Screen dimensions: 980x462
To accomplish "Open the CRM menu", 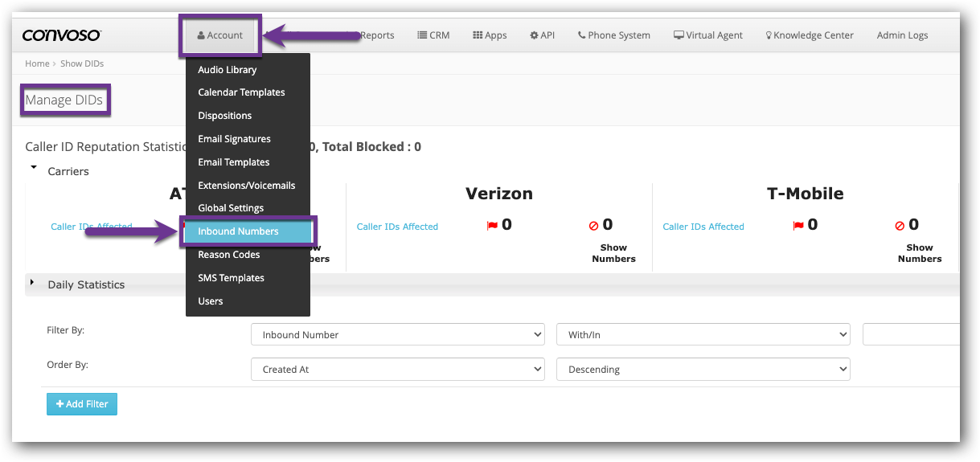I will tap(433, 35).
